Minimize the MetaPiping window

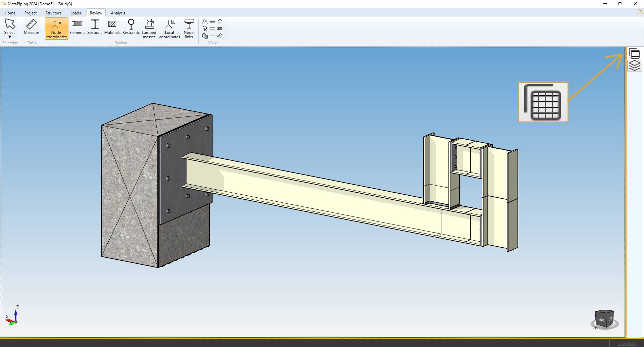pyautogui.click(x=605, y=4)
